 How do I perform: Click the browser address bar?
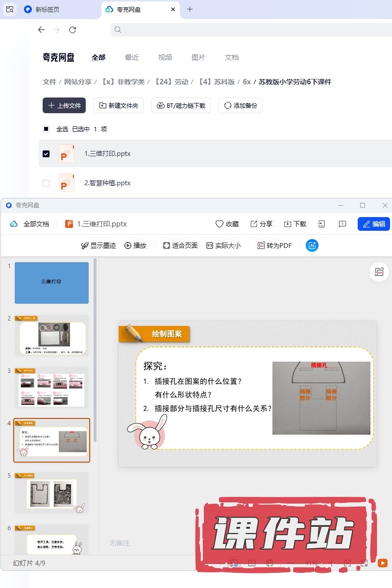point(250,30)
